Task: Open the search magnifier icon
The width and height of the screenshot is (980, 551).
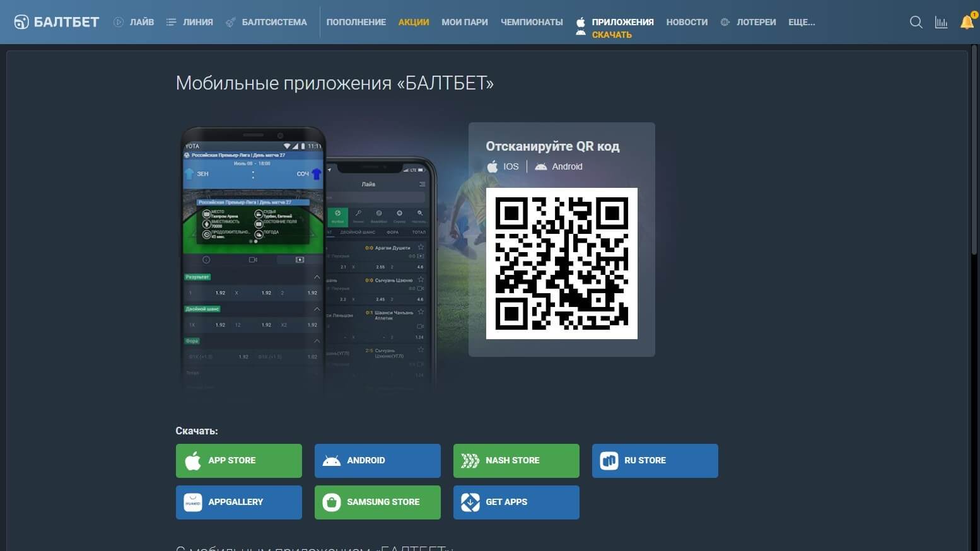Action: pos(916,22)
